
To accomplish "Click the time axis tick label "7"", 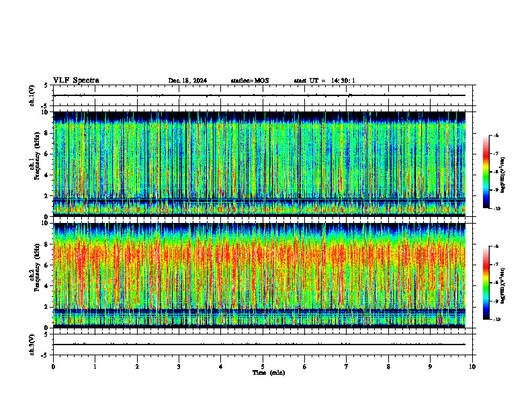I will [347, 367].
